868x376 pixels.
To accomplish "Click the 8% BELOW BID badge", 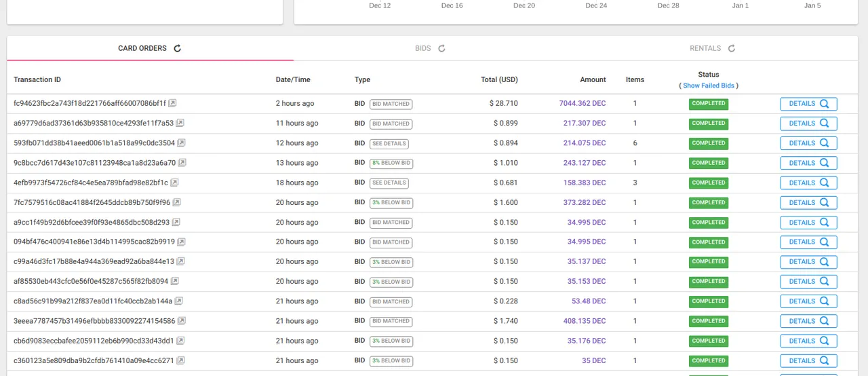I will 391,163.
